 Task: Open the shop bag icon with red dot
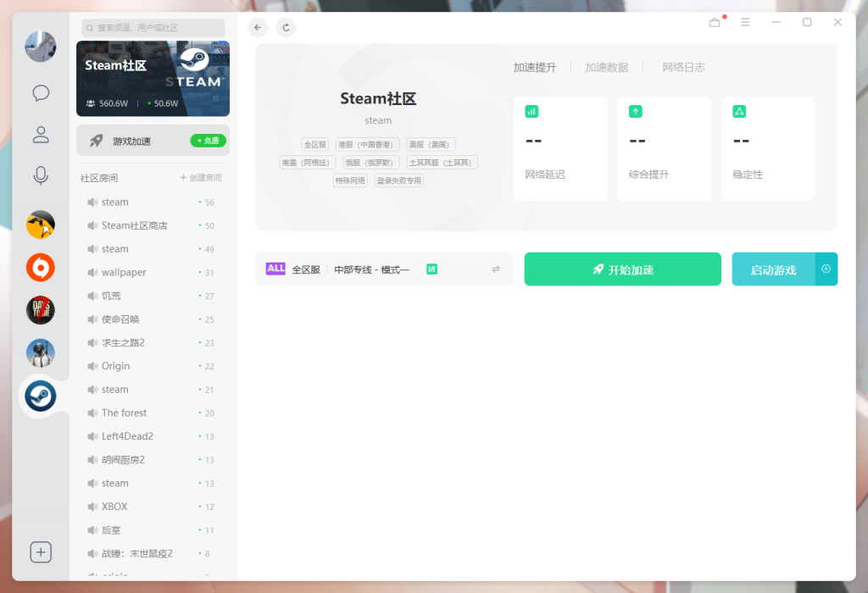pos(715,21)
